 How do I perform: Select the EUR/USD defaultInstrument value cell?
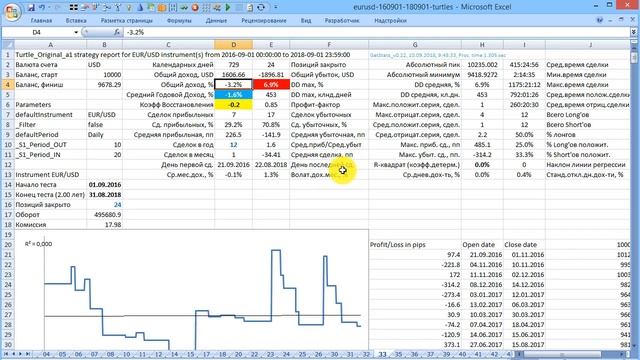pos(104,115)
